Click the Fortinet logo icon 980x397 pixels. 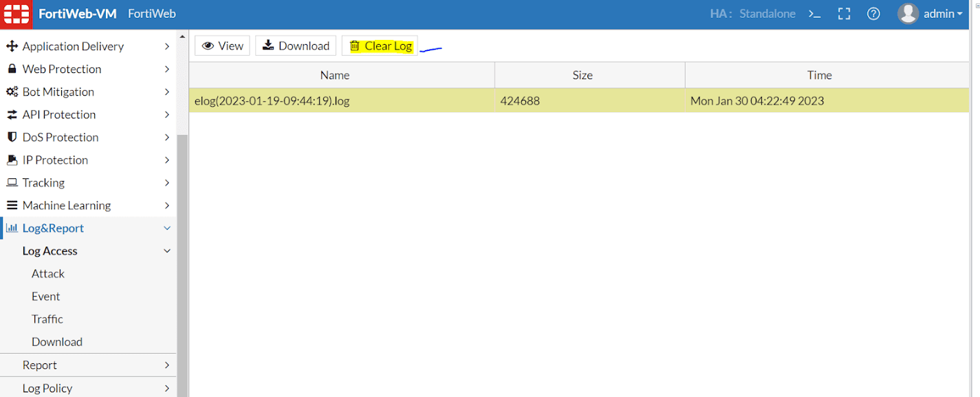point(16,14)
